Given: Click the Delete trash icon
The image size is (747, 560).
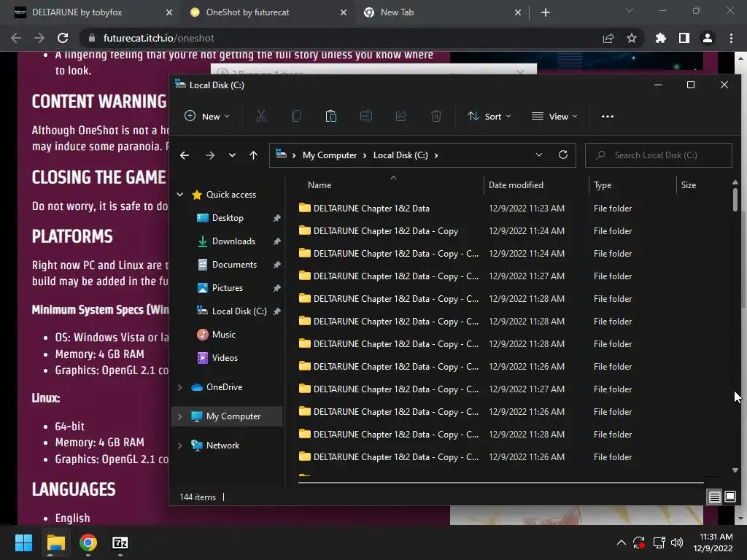Looking at the screenshot, I should [x=436, y=116].
